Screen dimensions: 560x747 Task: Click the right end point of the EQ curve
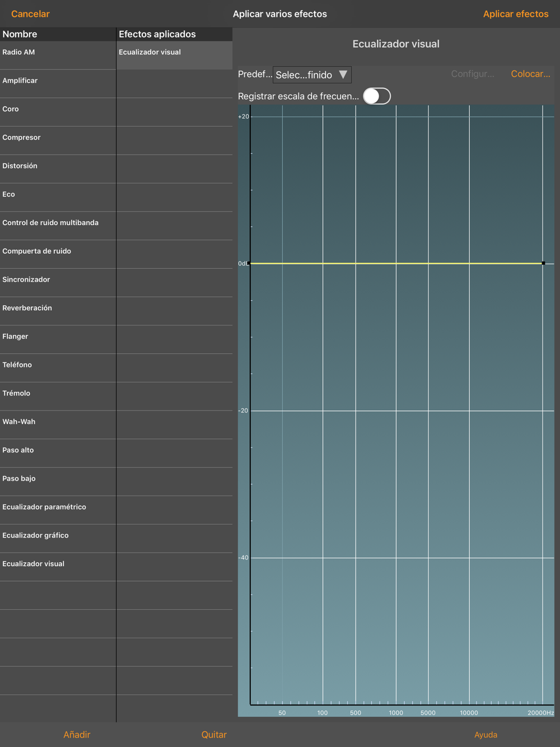(543, 263)
